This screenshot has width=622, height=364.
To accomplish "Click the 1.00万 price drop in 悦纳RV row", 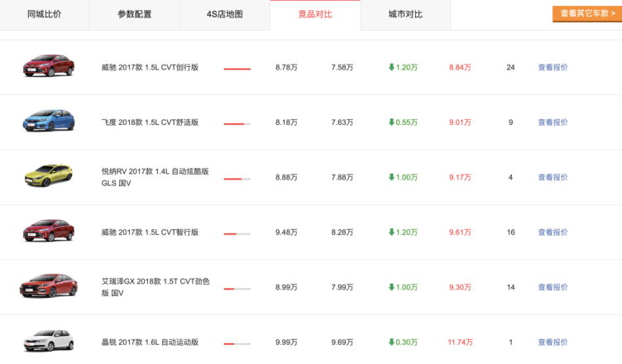I will pyautogui.click(x=403, y=177).
